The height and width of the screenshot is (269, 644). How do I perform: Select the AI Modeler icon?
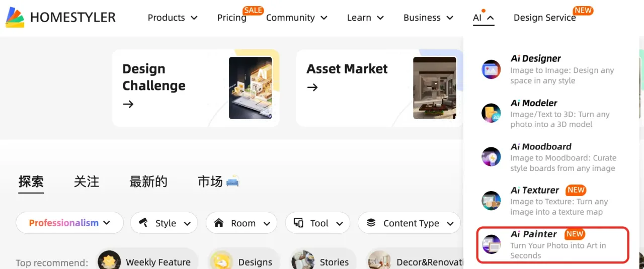pos(491,113)
